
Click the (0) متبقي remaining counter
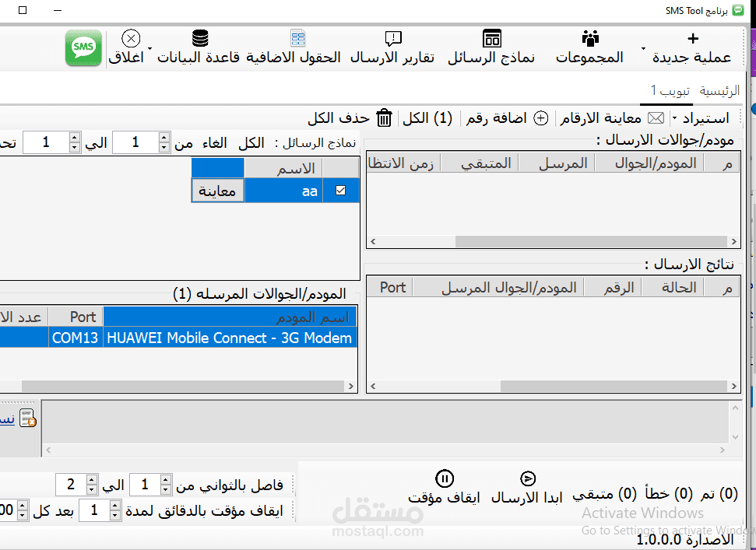[x=605, y=494]
